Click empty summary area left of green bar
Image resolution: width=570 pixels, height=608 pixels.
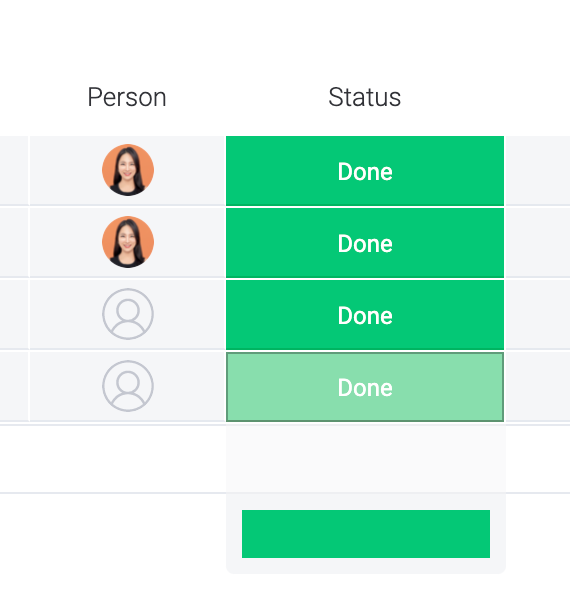tap(113, 533)
